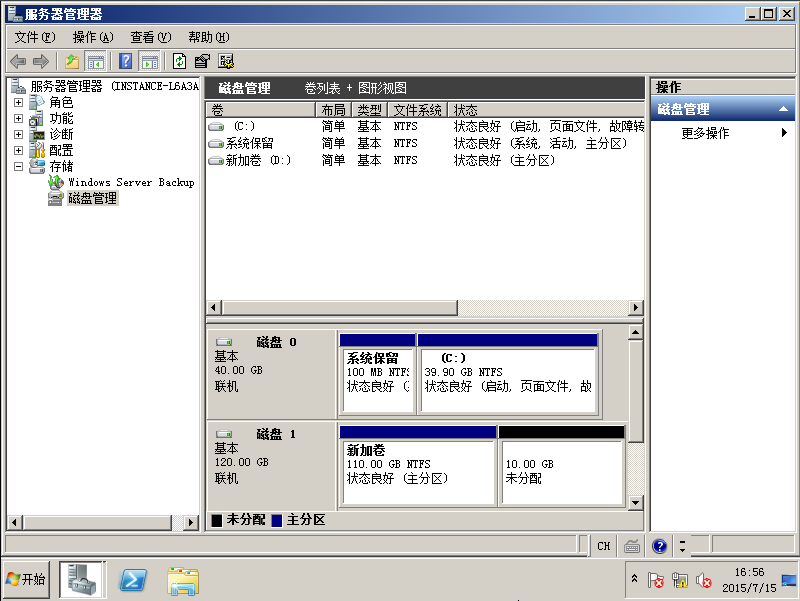
Task: Open the 帮助(H) menu
Action: (x=209, y=37)
